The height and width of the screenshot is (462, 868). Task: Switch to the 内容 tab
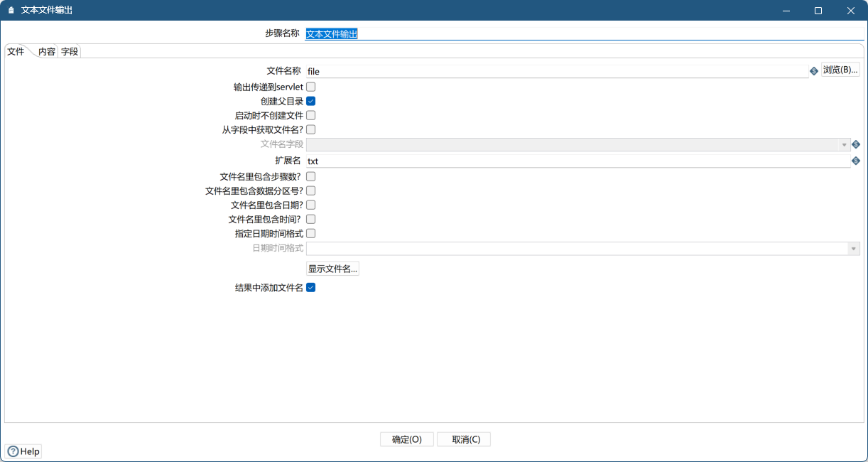click(x=47, y=52)
